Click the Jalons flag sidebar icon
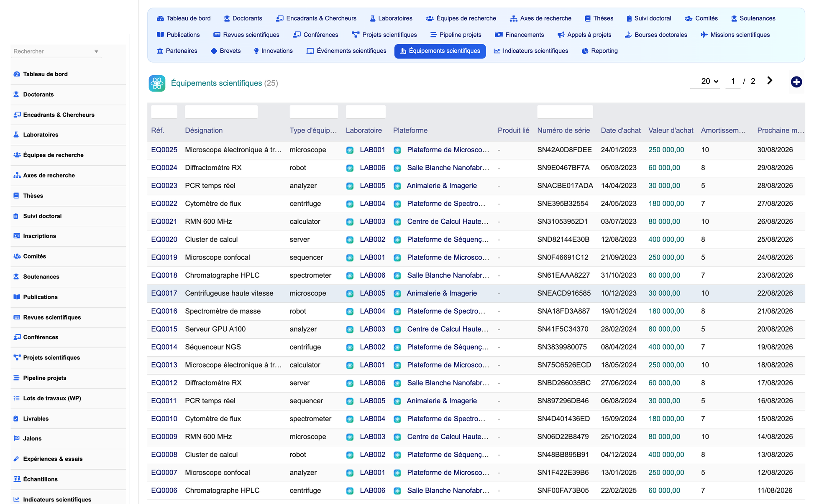The image size is (814, 504). coord(17,438)
